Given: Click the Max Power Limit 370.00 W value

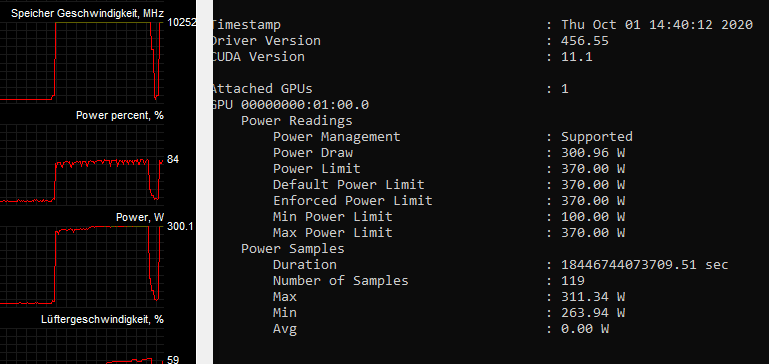Looking at the screenshot, I should click(593, 233).
